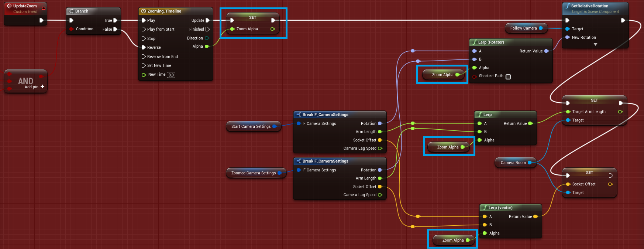Image resolution: width=644 pixels, height=249 pixels.
Task: Select the Camera Boom variable node
Action: pyautogui.click(x=513, y=163)
